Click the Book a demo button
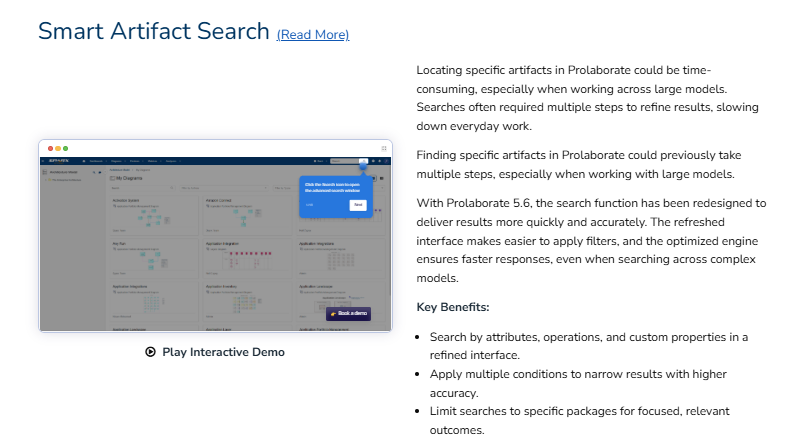This screenshot has height=445, width=790. 348,313
